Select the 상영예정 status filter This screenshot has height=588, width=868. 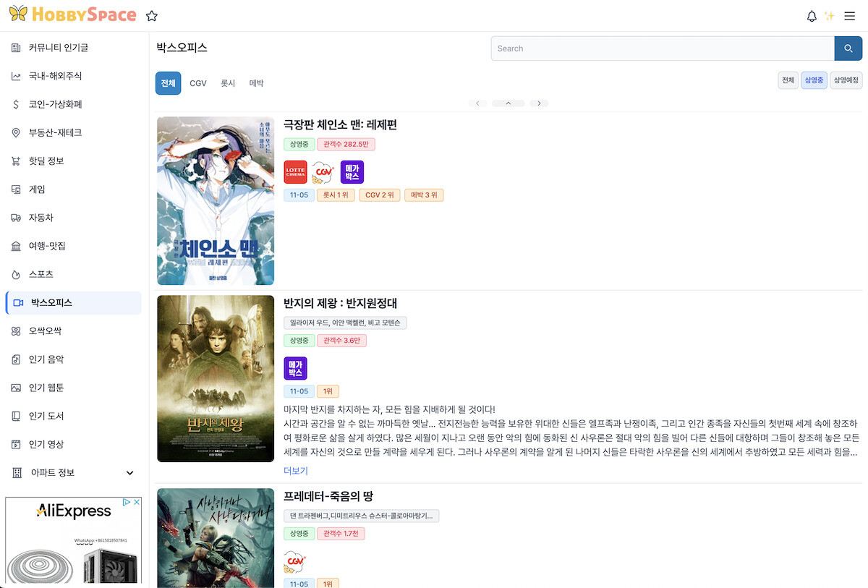(x=846, y=80)
